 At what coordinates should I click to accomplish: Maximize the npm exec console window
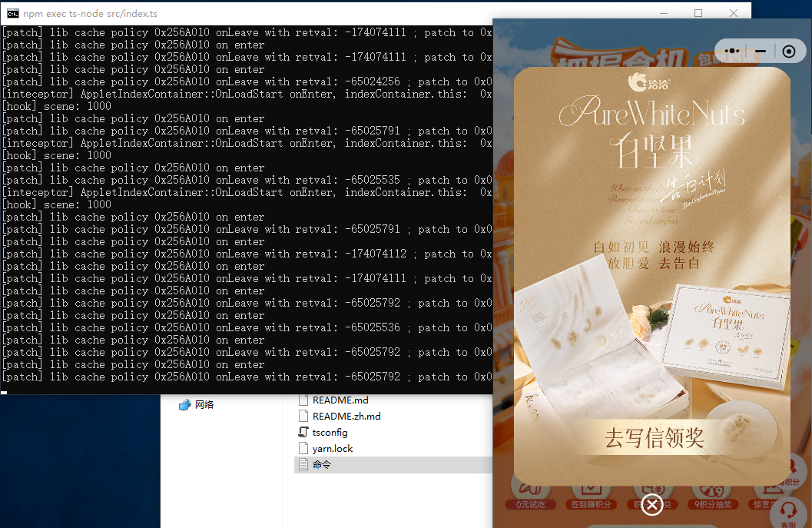tap(698, 13)
